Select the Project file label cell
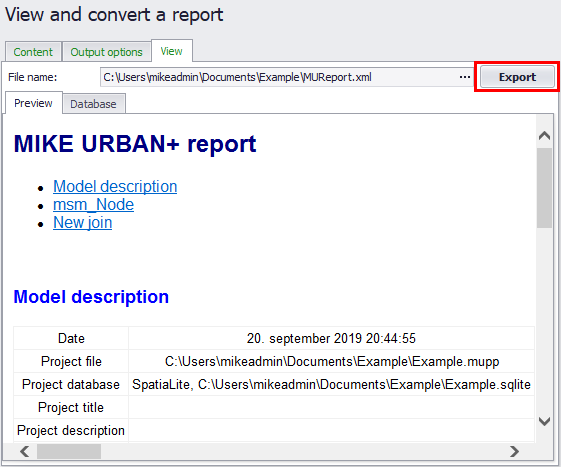Screen dimensions: 561x467 tap(71, 361)
